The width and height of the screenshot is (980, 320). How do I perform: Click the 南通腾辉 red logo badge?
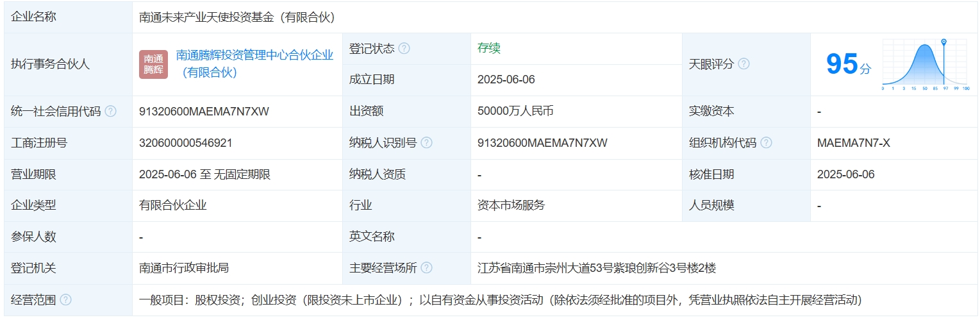tap(153, 64)
